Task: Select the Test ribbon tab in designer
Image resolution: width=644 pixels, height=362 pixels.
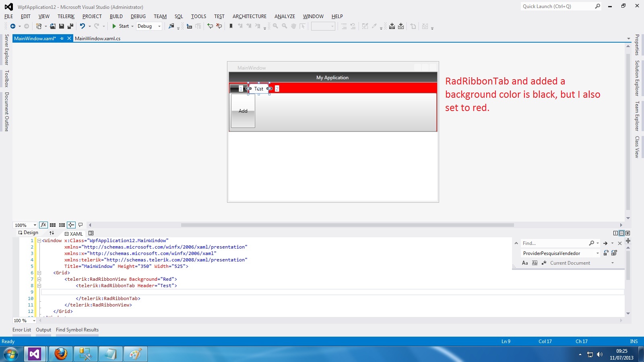Action: pos(259,88)
